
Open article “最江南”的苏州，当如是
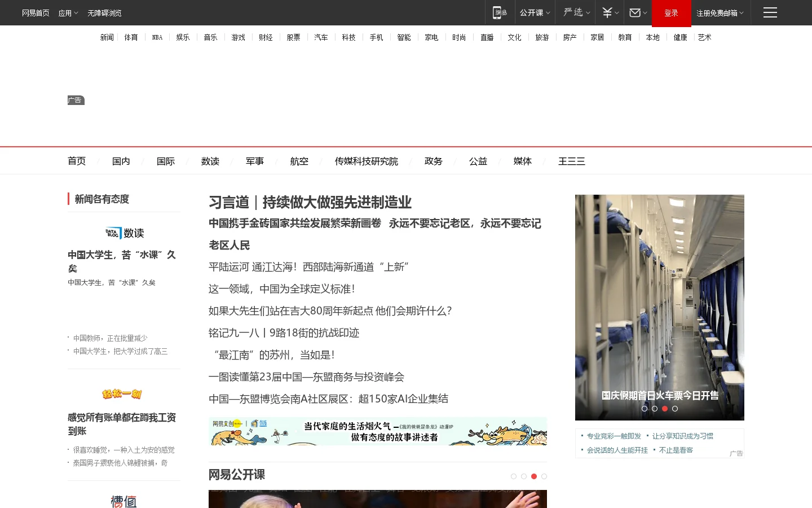274,355
